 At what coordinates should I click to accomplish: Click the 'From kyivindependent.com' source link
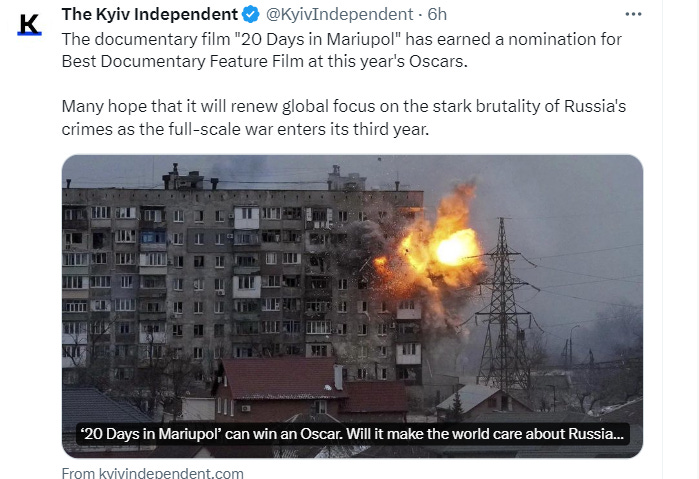152,473
